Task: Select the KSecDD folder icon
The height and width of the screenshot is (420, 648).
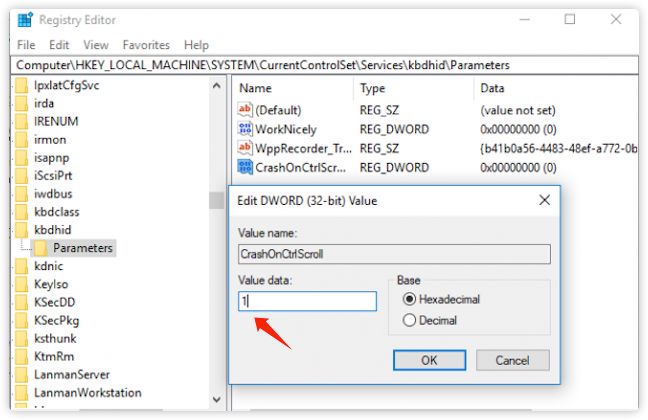Action: coord(21,302)
